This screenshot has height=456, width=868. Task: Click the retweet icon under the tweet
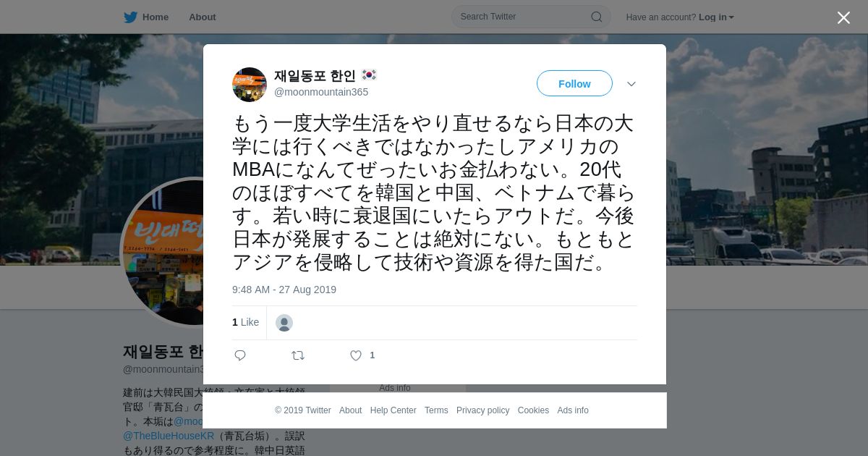298,355
